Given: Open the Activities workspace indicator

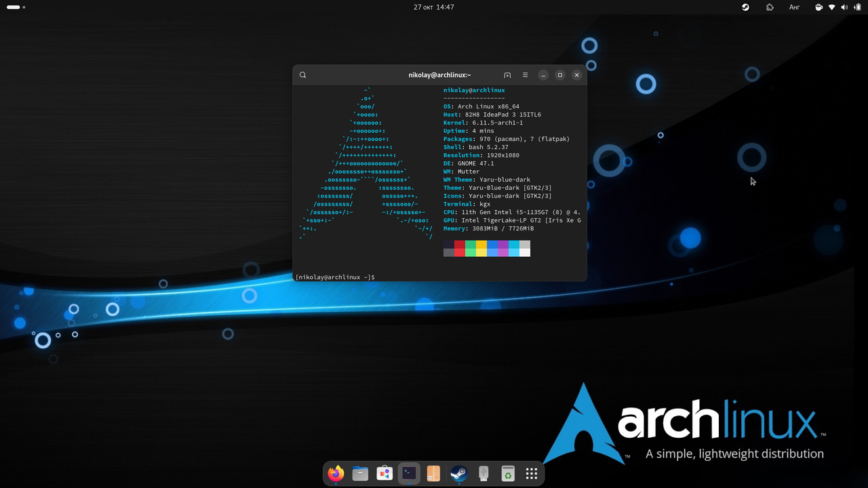Looking at the screenshot, I should pyautogui.click(x=16, y=7).
